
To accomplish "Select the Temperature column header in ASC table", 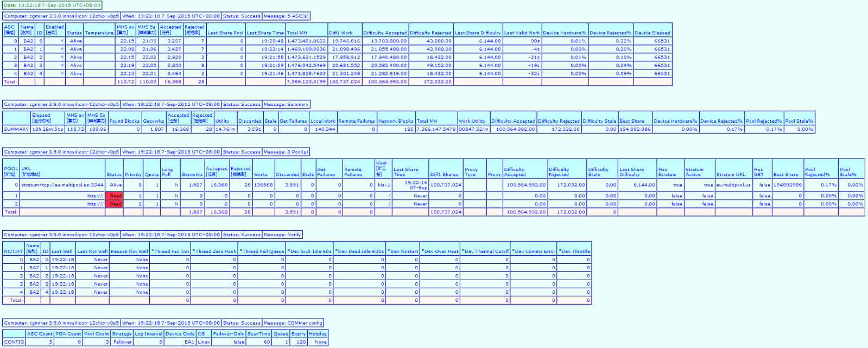I will coord(99,33).
